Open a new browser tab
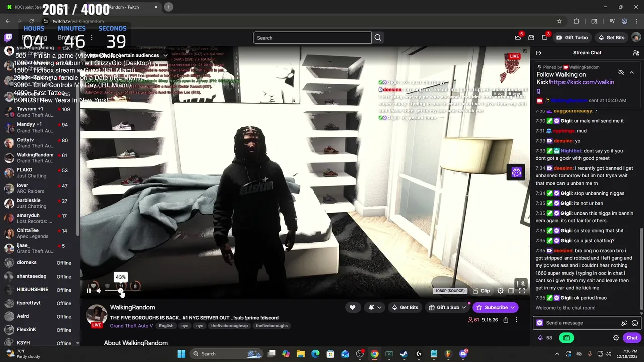The height and width of the screenshot is (362, 644). (x=168, y=7)
